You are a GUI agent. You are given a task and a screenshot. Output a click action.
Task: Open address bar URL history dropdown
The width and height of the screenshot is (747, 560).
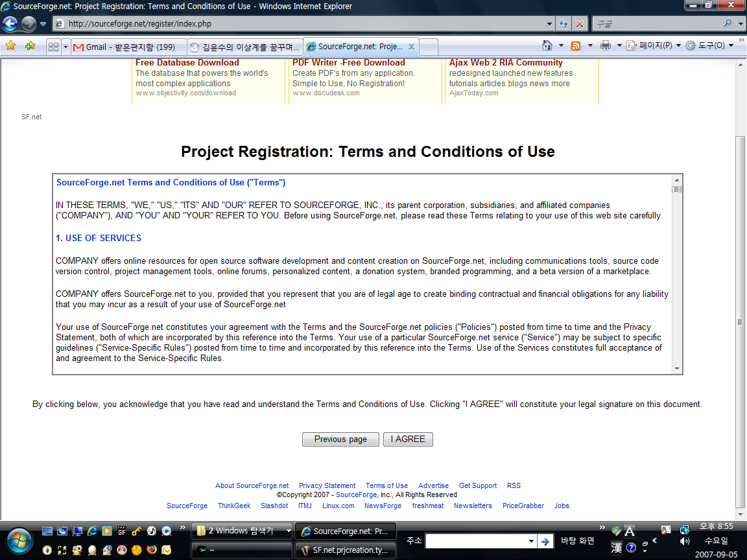[x=549, y=23]
